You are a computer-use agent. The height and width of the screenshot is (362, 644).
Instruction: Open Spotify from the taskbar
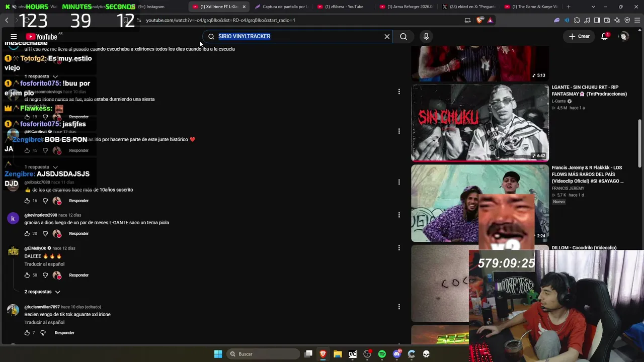tap(382, 354)
